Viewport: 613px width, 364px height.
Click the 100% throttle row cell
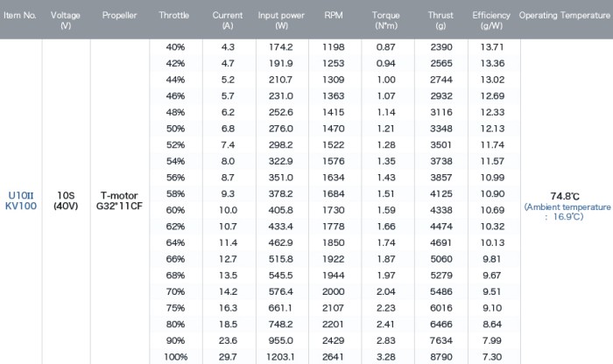coord(176,357)
